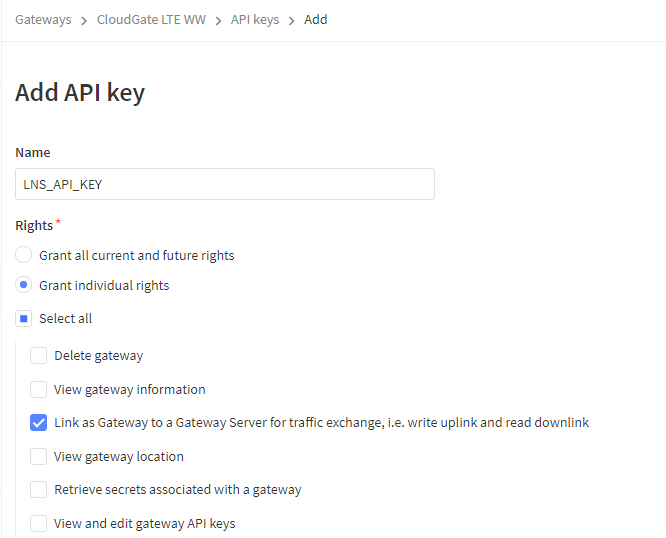Select Grant all current and future rights
The image size is (666, 538).
coord(23,255)
